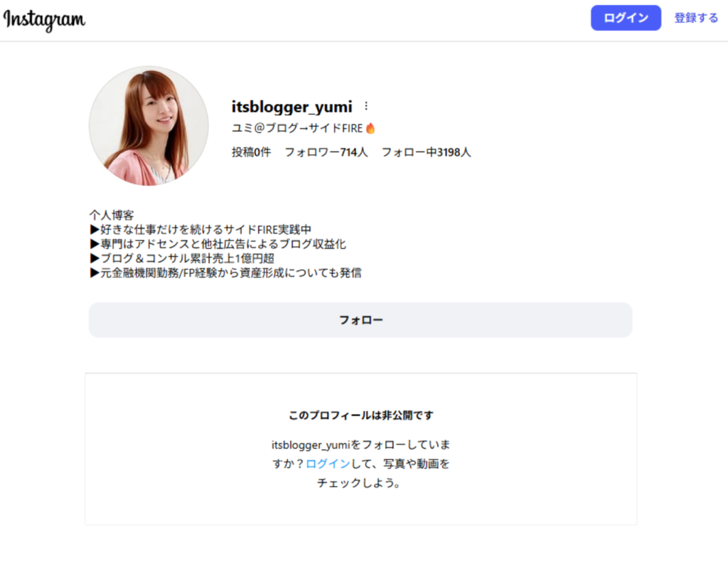Image resolution: width=728 pixels, height=583 pixels.
Task: Click bio line about 元金融機関勤務/FP経験
Action: pyautogui.click(x=226, y=272)
